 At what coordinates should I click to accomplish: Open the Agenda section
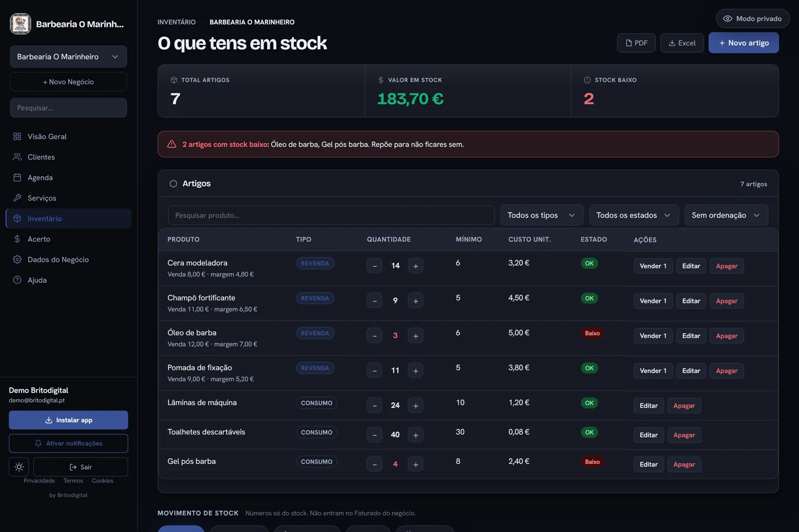pyautogui.click(x=68, y=177)
